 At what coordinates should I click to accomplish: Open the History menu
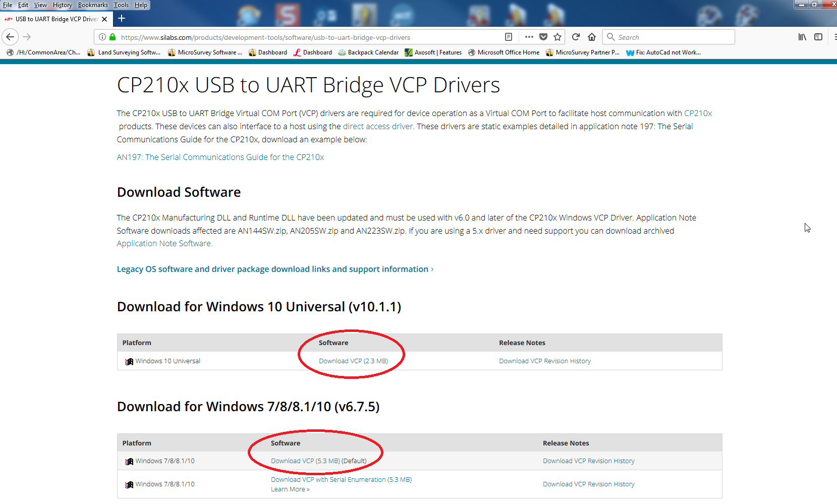click(x=63, y=5)
